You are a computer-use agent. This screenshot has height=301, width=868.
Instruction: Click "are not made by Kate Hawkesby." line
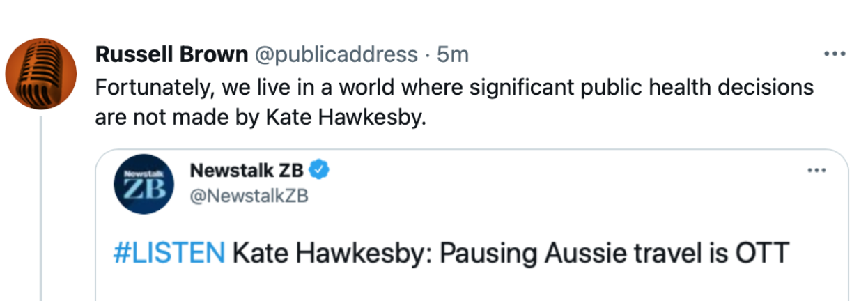coord(259,117)
